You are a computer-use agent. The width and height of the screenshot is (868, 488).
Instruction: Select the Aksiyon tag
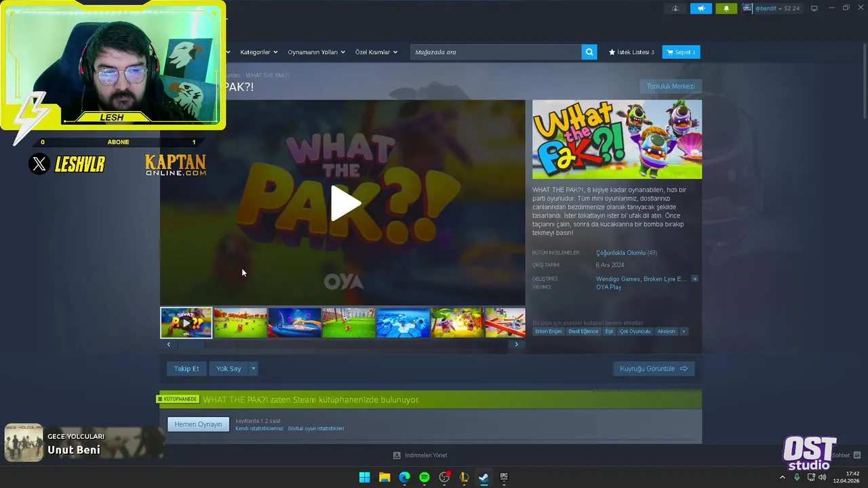tap(666, 331)
